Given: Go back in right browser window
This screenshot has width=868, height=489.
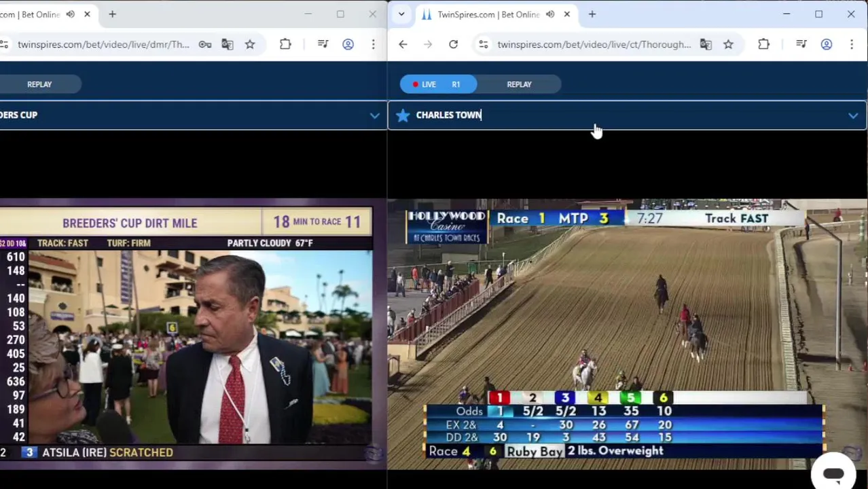Looking at the screenshot, I should tap(403, 45).
